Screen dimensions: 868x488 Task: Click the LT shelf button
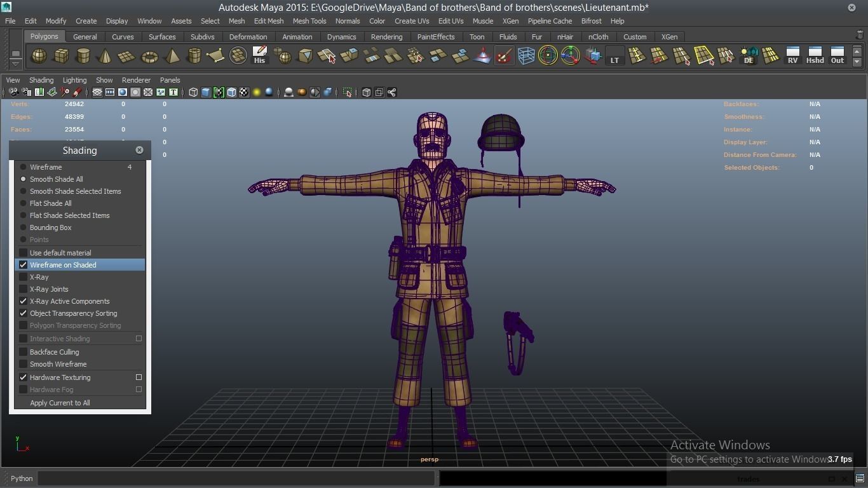click(614, 56)
